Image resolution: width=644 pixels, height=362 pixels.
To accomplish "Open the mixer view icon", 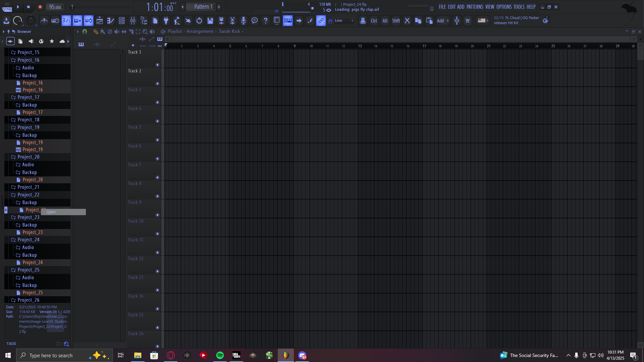I will coord(133,21).
